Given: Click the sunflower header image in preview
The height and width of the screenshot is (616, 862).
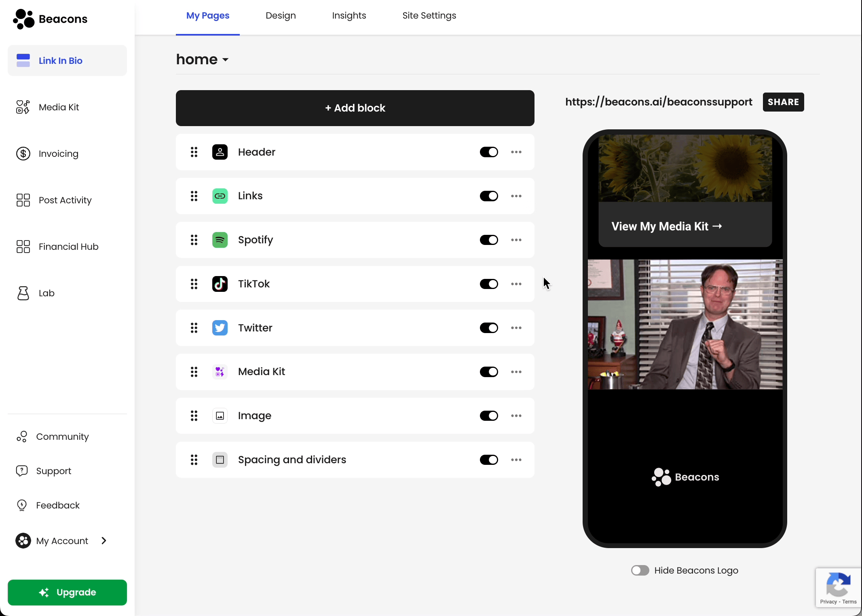Looking at the screenshot, I should click(685, 168).
